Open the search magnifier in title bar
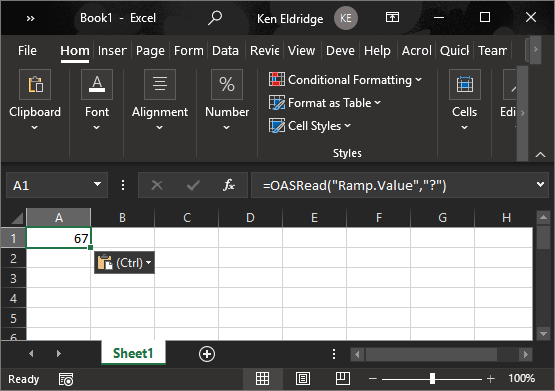555x391 pixels. 215,18
